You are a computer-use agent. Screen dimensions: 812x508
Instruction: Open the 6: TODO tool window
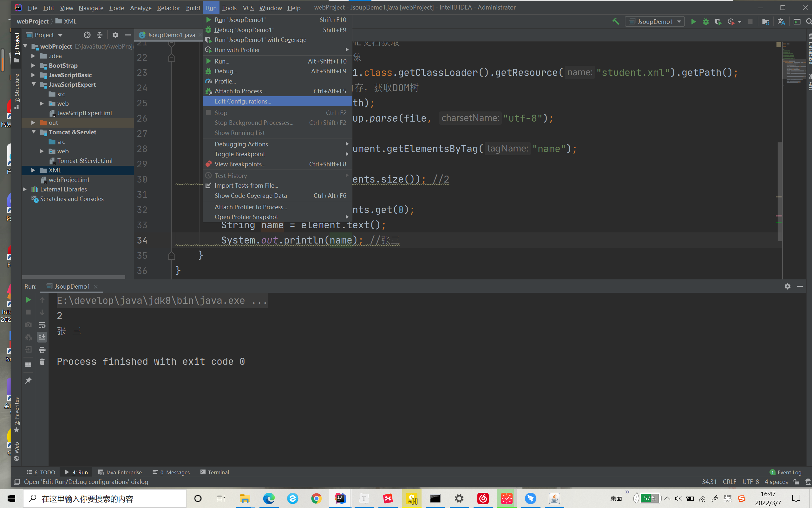pos(41,472)
